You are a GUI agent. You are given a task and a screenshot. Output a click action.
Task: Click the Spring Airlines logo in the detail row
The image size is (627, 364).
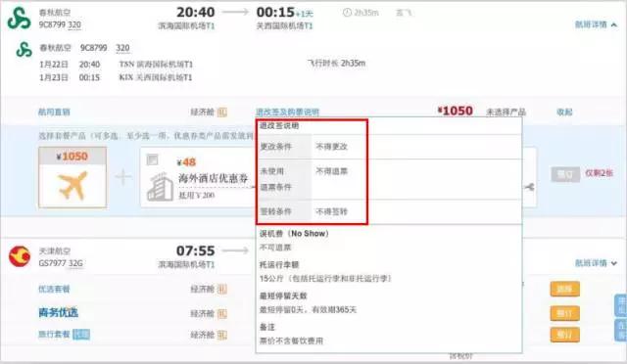(24, 50)
